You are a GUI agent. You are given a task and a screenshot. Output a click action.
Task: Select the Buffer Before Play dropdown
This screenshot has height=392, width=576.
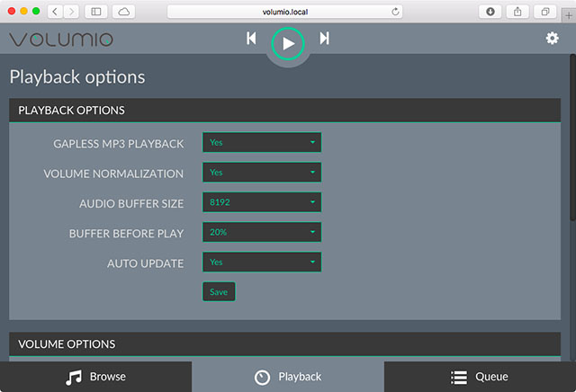pos(261,232)
